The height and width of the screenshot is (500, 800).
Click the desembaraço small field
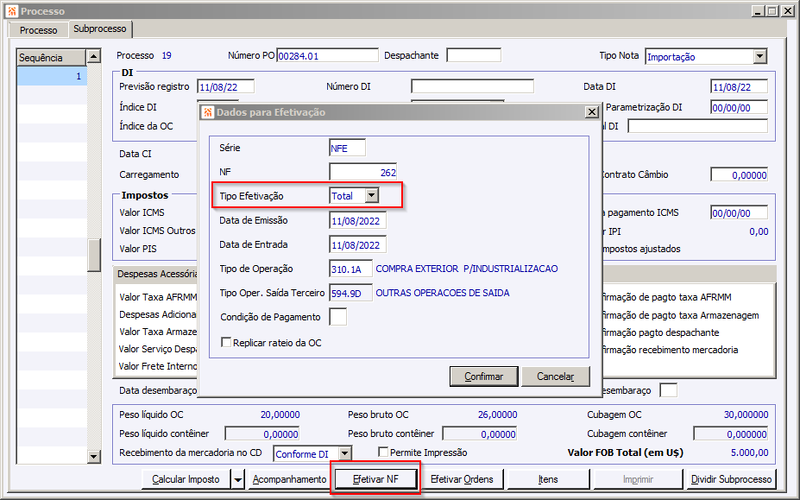(x=668, y=390)
